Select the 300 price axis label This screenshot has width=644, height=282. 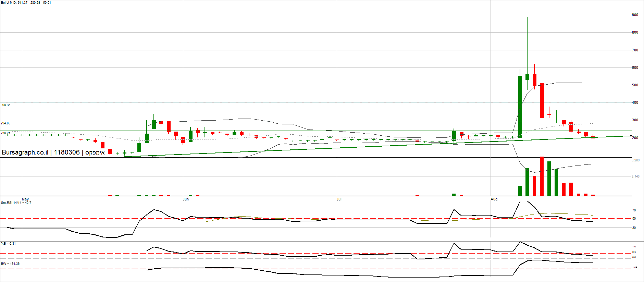pos(635,120)
